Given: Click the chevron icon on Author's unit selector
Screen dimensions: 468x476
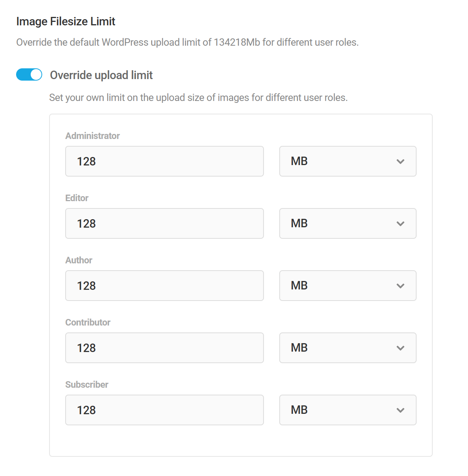Looking at the screenshot, I should [x=400, y=286].
